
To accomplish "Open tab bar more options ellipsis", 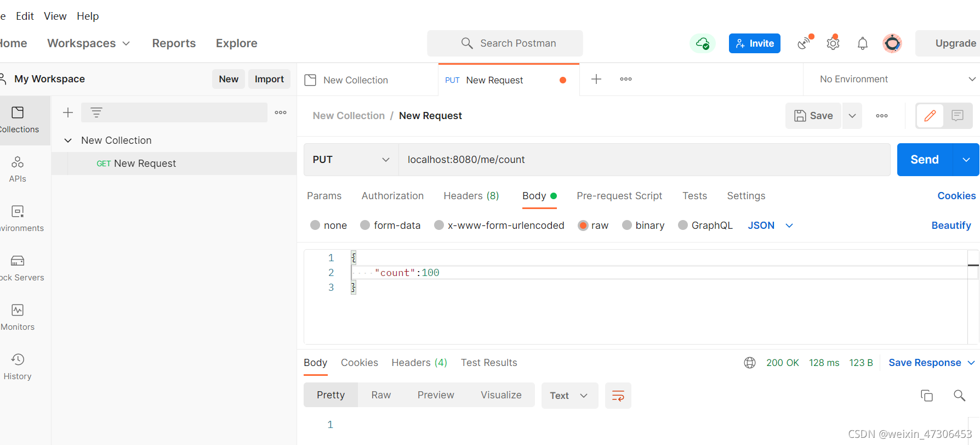I will point(626,79).
